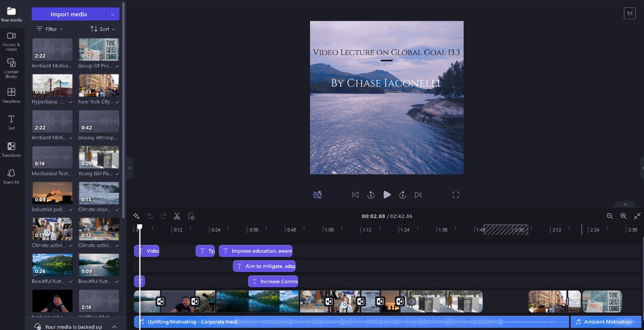Viewport: 644px width, 330px height.
Task: Select the 'Ty' text clip
Action: (x=205, y=251)
